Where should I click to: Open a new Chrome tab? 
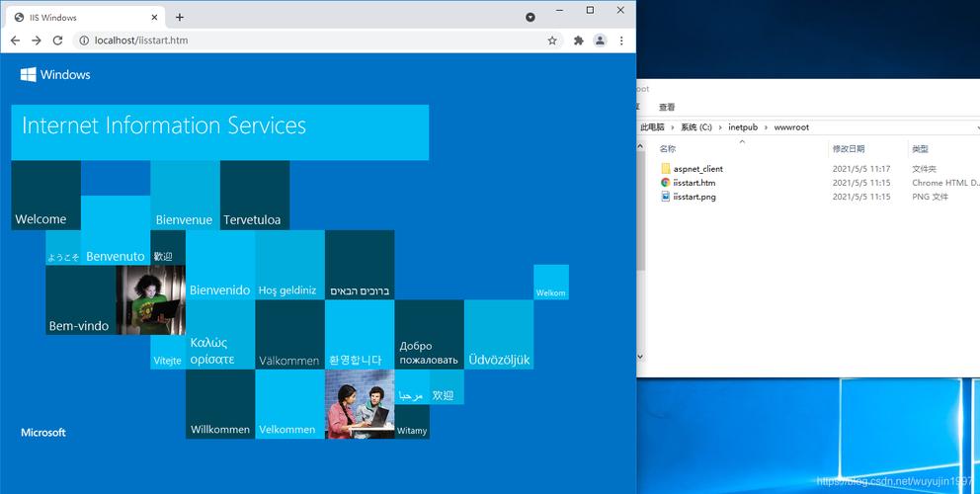pos(180,17)
